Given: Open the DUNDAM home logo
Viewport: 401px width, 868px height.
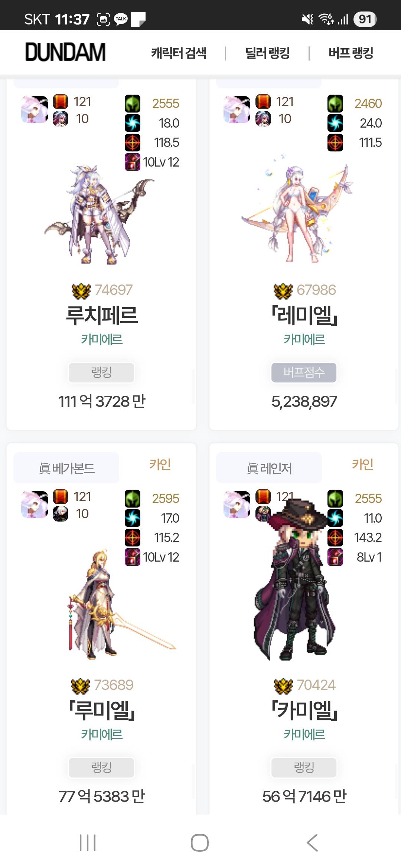Looking at the screenshot, I should click(65, 52).
